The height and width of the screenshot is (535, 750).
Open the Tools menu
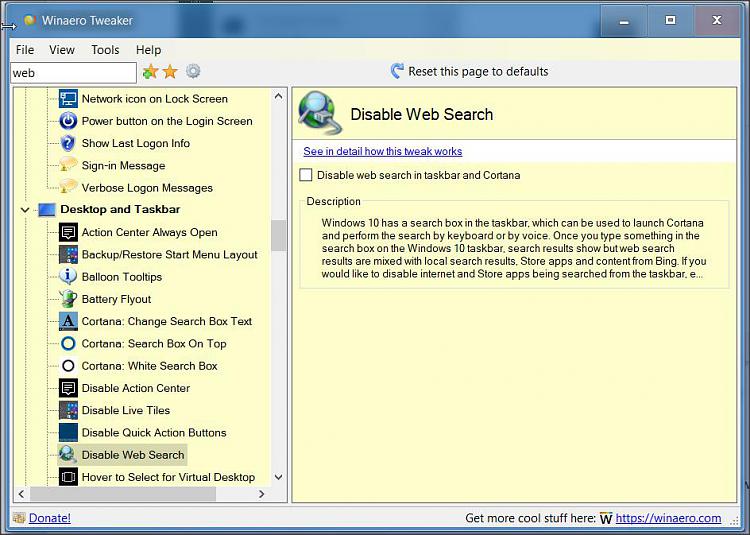point(105,50)
